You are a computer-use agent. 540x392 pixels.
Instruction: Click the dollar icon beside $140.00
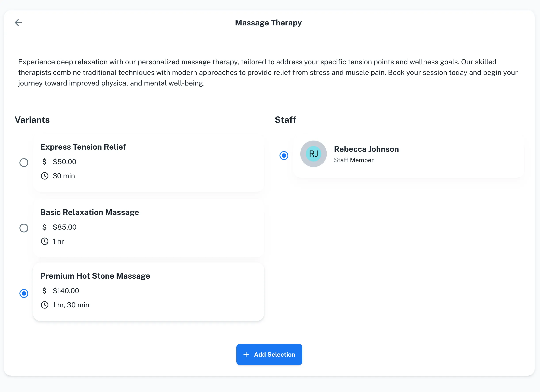tap(44, 291)
